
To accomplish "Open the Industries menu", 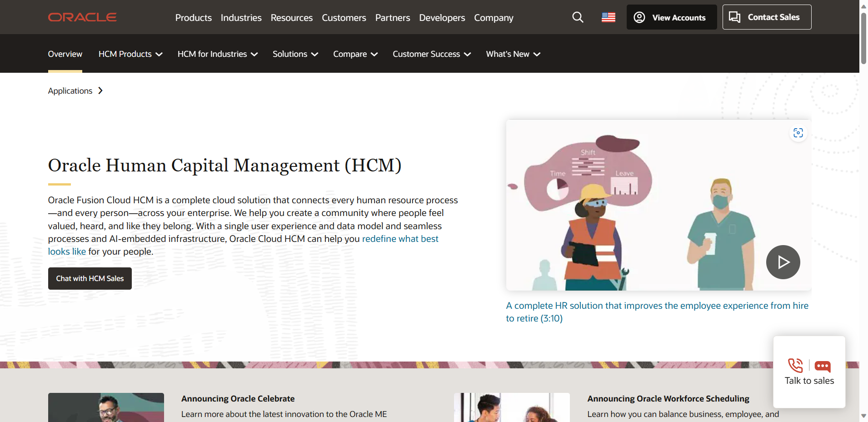I will coord(241,18).
